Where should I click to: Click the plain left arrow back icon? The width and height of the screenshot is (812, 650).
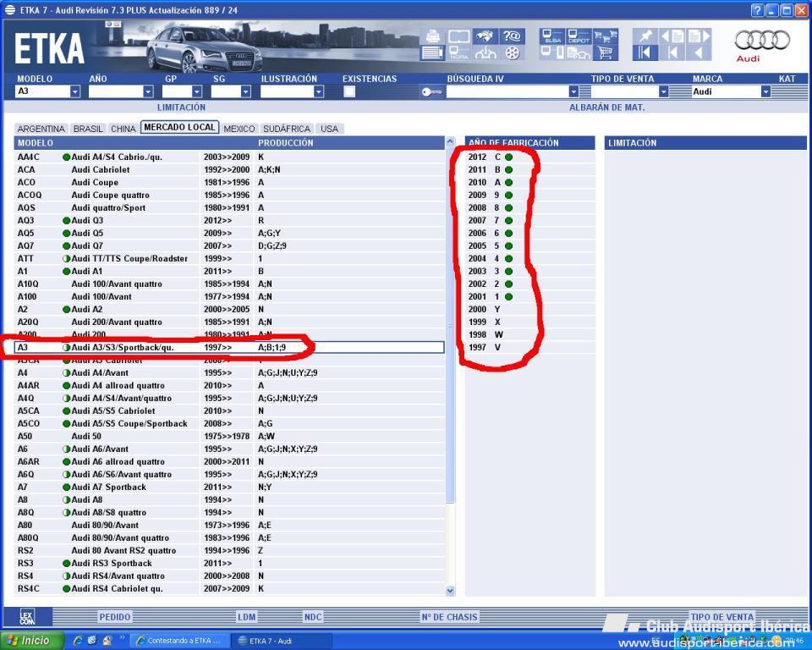pyautogui.click(x=699, y=52)
